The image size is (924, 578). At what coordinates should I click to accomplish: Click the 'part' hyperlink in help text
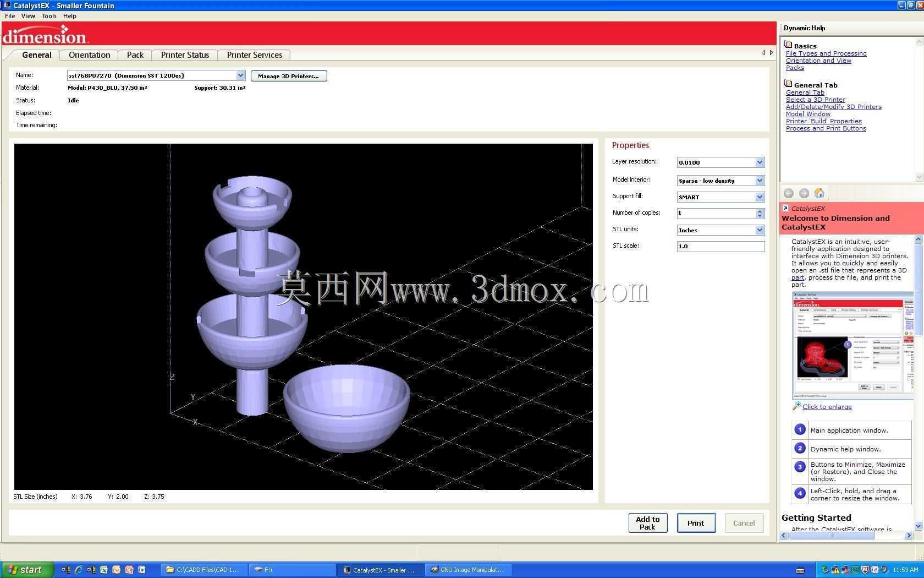click(x=798, y=277)
